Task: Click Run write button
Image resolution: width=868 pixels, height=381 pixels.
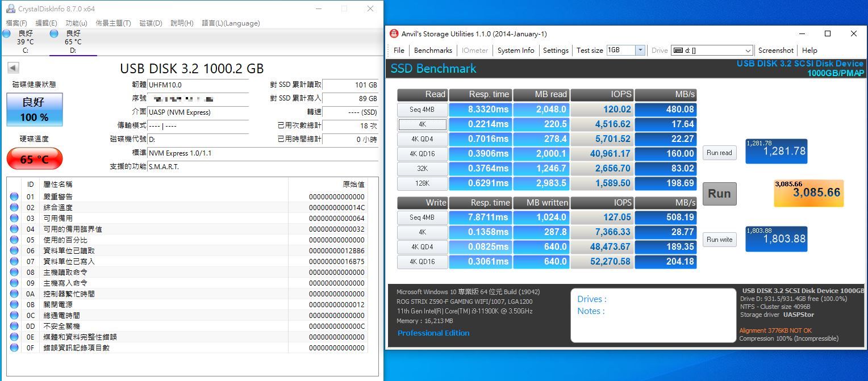Action: coord(719,240)
